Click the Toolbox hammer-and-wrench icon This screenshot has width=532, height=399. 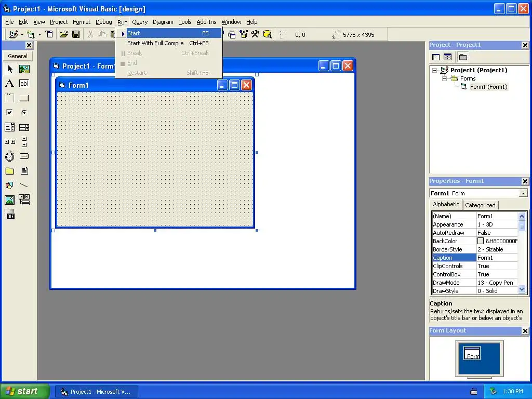tap(255, 34)
